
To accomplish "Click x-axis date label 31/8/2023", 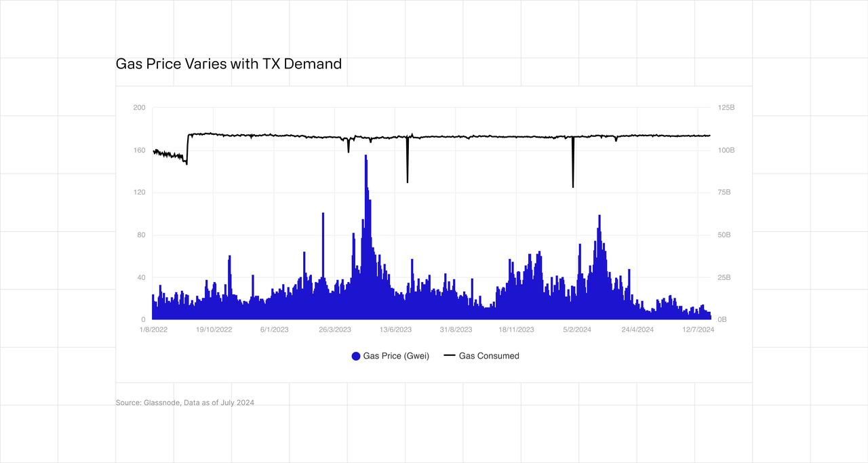I will 456,329.
